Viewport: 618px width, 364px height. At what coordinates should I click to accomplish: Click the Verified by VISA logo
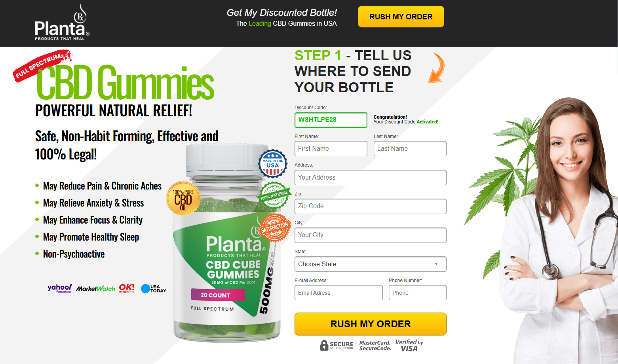(x=409, y=345)
